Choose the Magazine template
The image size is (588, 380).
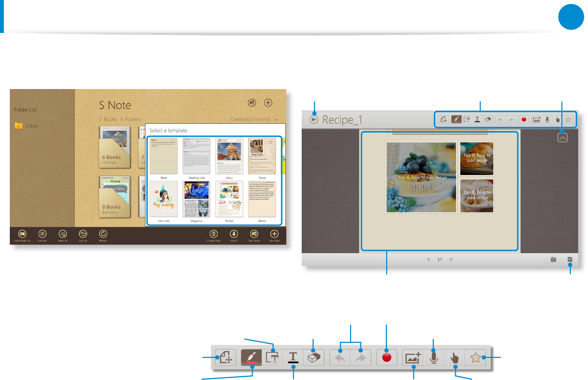tap(197, 199)
